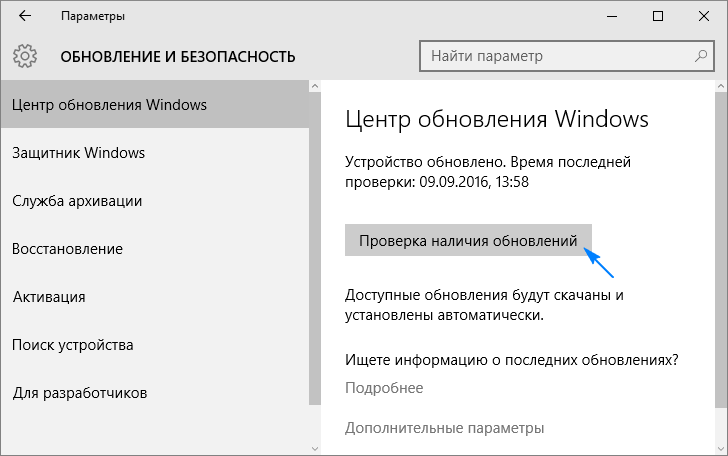Screen dimensions: 728x456
Task: Open 'Защитник Windows' section
Action: coord(79,153)
